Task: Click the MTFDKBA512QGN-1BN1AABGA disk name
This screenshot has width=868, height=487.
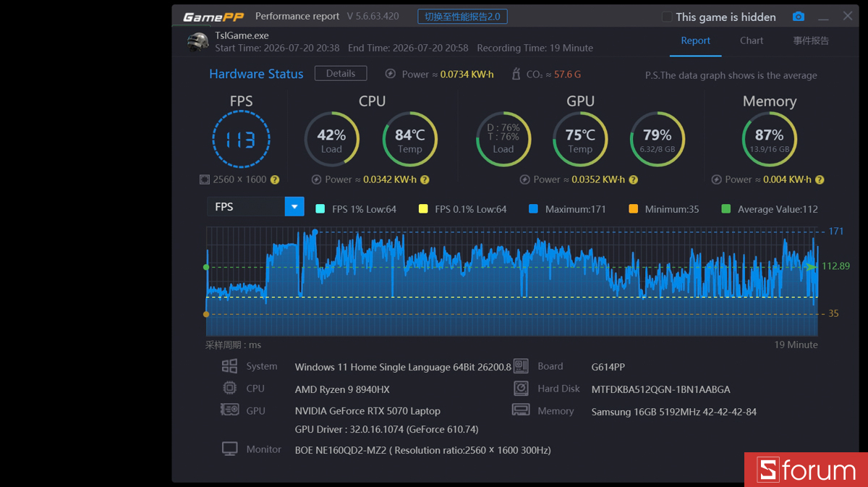Action: click(x=660, y=389)
